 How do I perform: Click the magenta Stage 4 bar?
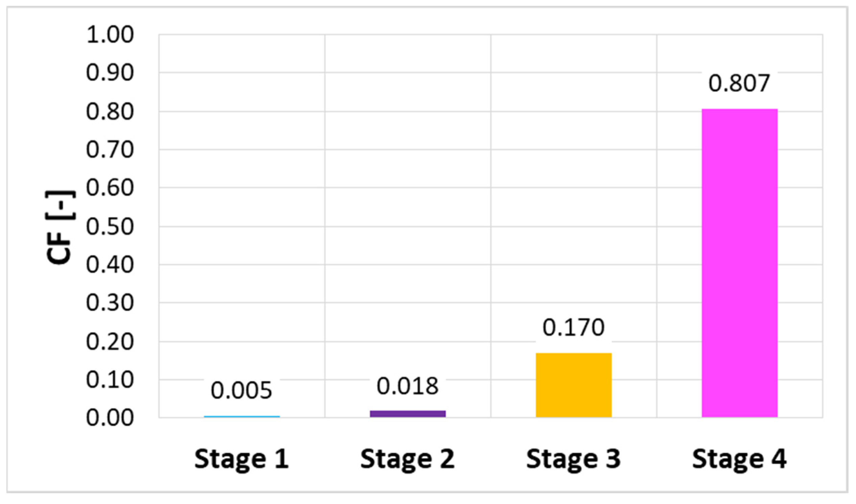click(740, 263)
